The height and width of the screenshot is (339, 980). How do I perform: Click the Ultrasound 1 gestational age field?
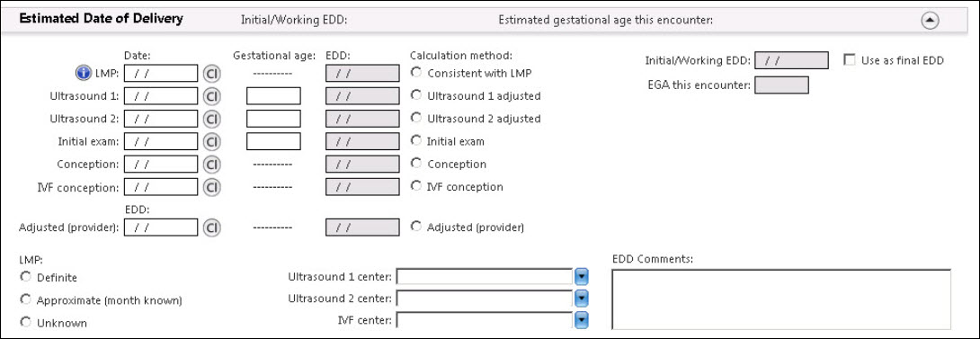(x=273, y=96)
